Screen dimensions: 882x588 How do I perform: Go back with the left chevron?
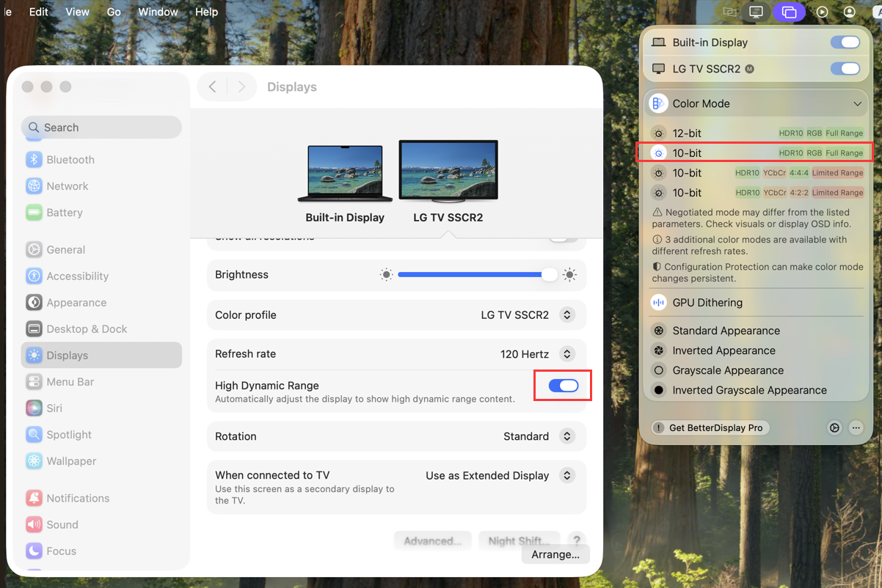click(213, 87)
